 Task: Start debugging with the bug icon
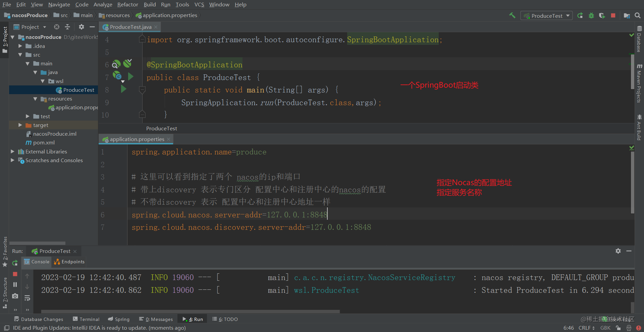pos(591,15)
